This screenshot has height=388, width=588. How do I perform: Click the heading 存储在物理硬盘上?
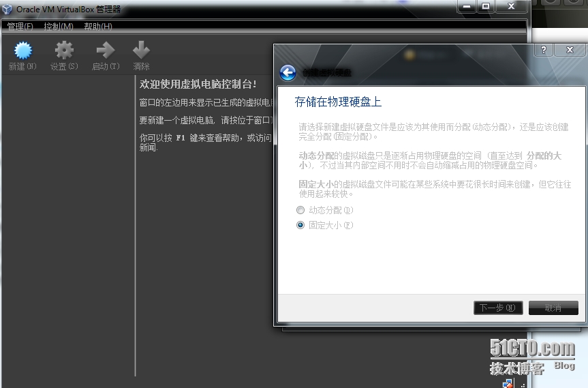[x=338, y=102]
